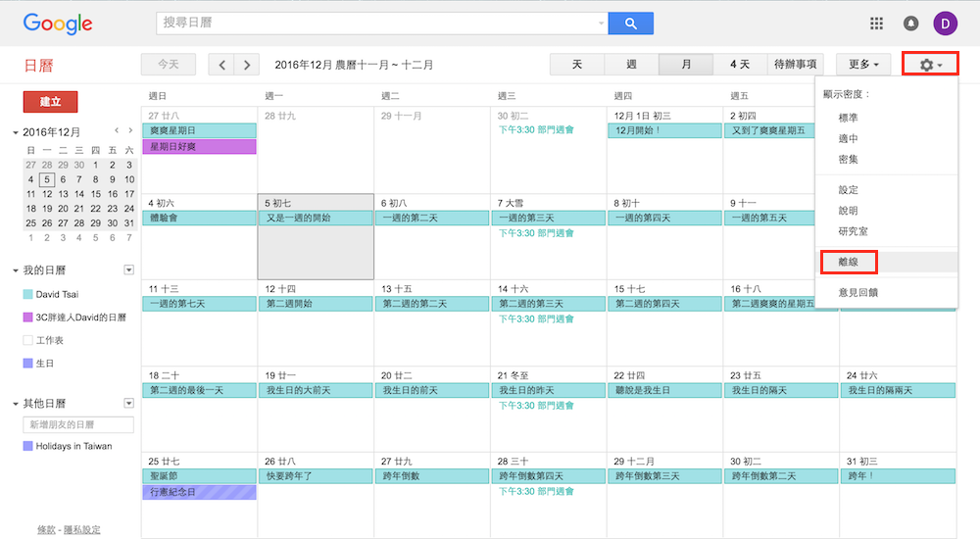Click the 新增朋友的日曆 input field
980x539 pixels.
tap(78, 424)
